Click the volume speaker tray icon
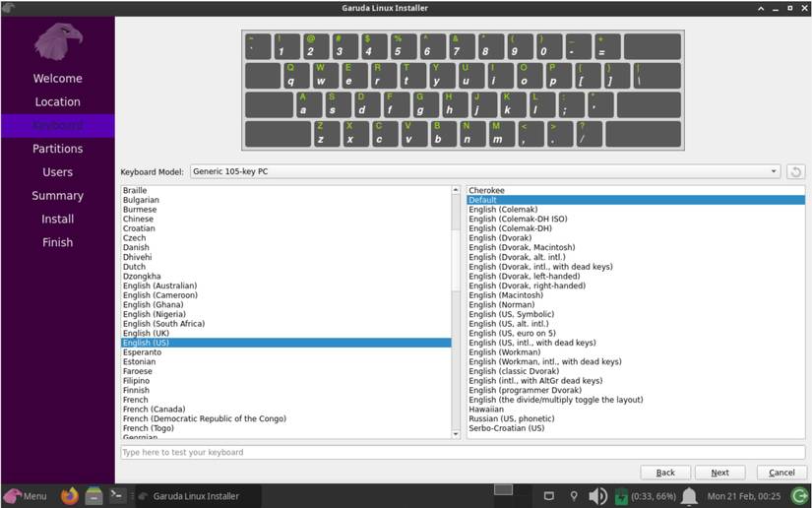Screen dimensions: 812x508 [x=597, y=496]
